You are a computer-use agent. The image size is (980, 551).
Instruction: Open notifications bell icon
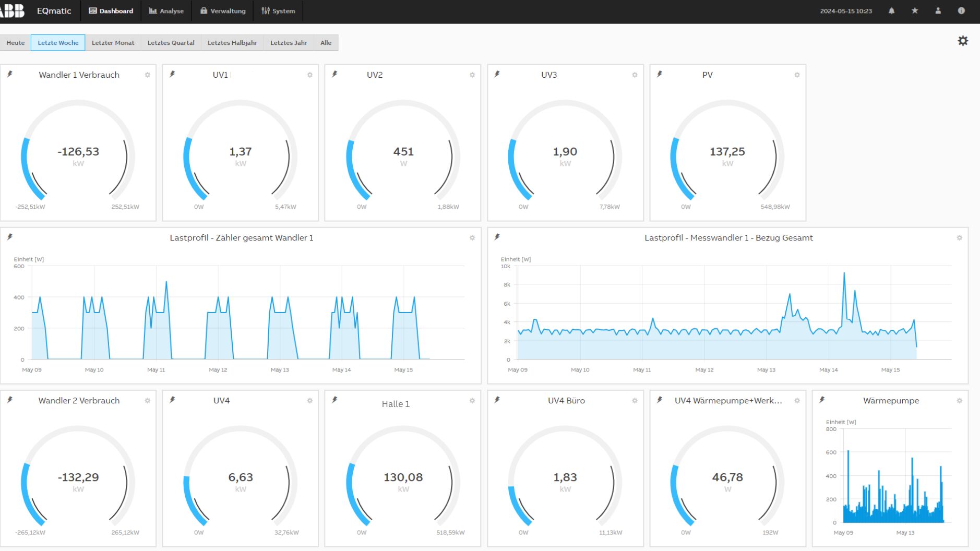[891, 10]
